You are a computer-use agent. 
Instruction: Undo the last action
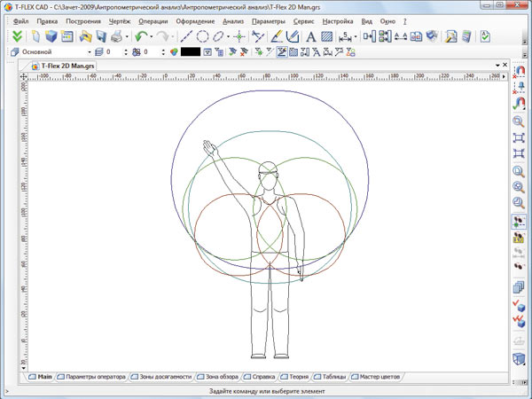point(141,36)
